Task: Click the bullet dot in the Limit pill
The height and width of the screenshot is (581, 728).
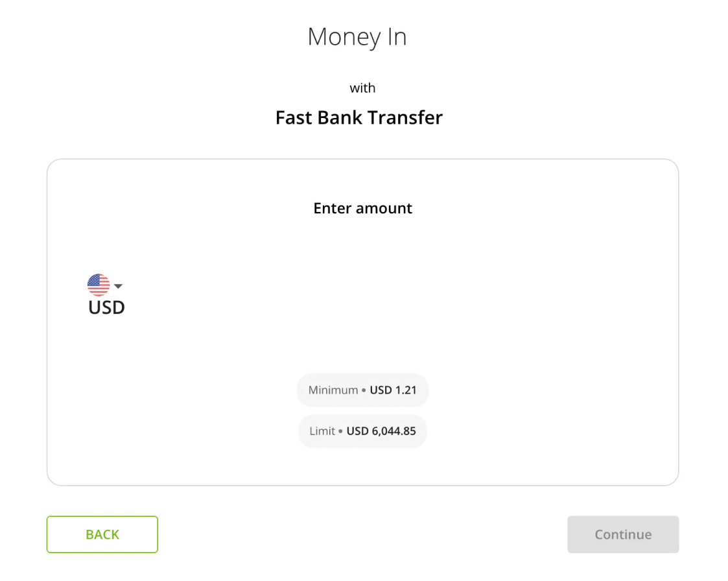Action: point(341,431)
